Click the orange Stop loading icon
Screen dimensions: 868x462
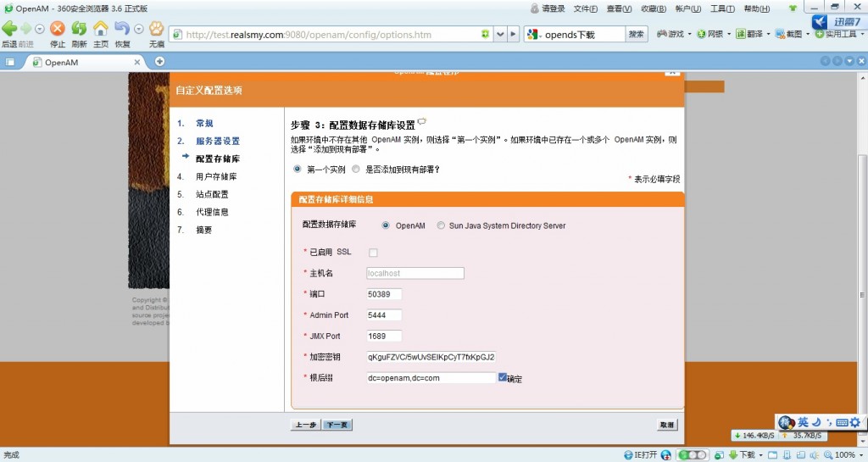point(57,28)
